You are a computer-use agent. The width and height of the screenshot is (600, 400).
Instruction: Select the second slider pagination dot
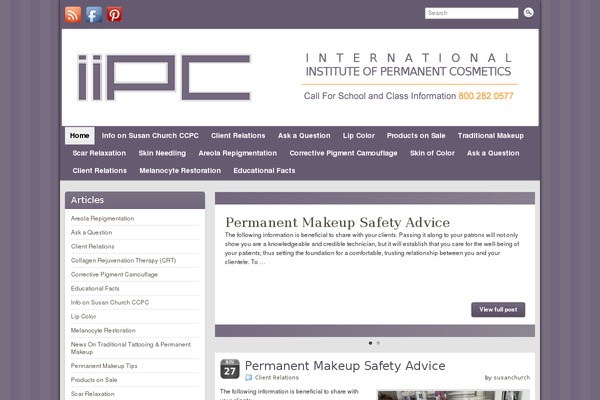coord(378,343)
